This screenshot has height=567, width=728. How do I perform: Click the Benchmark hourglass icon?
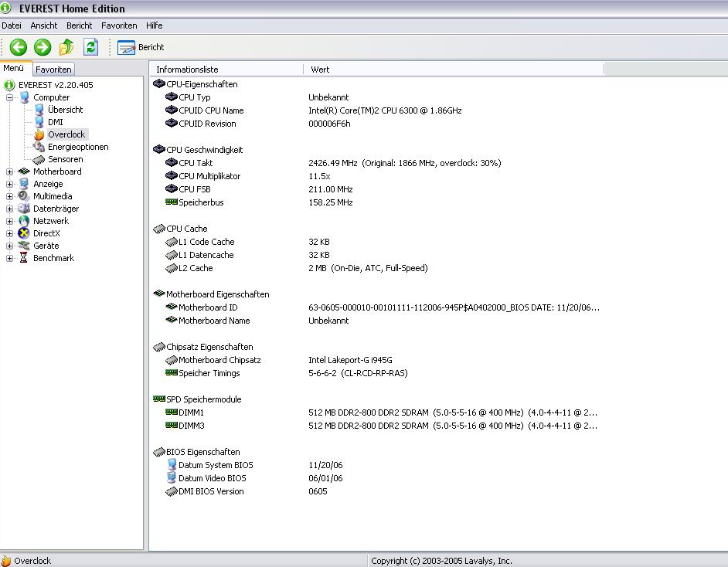[24, 259]
